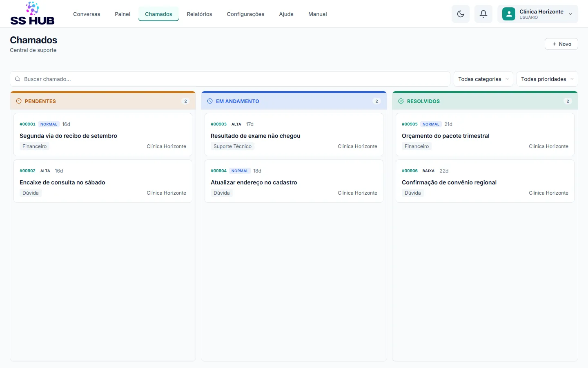Click the Pendentes column alert icon
The image size is (588, 368).
[19, 101]
